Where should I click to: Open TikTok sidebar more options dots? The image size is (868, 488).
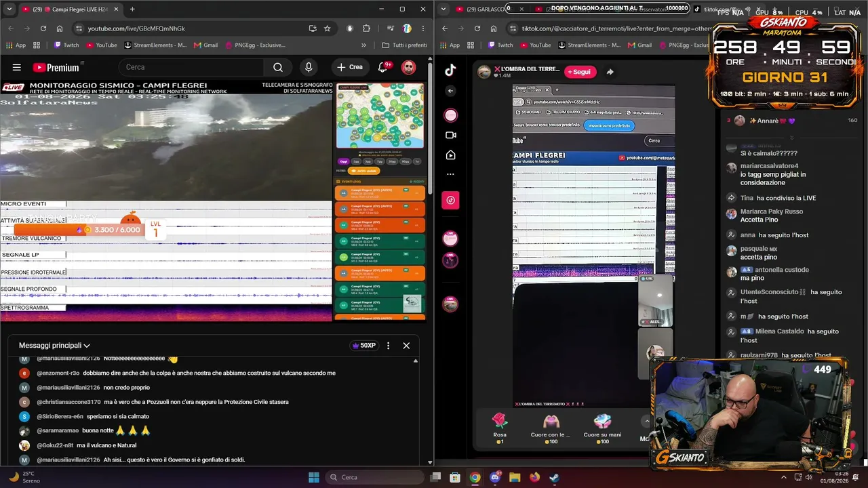[x=450, y=174]
